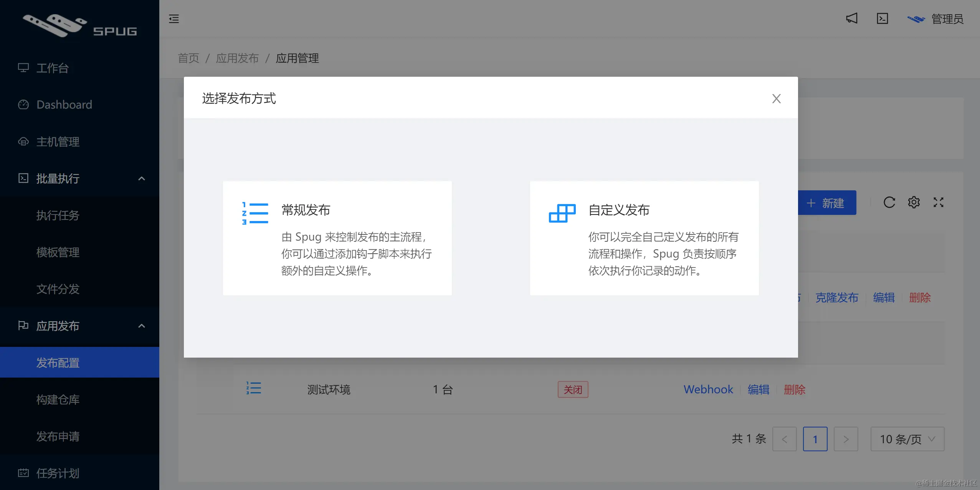The image size is (980, 490).
Task: Click the 克隆发布 link
Action: 836,297
